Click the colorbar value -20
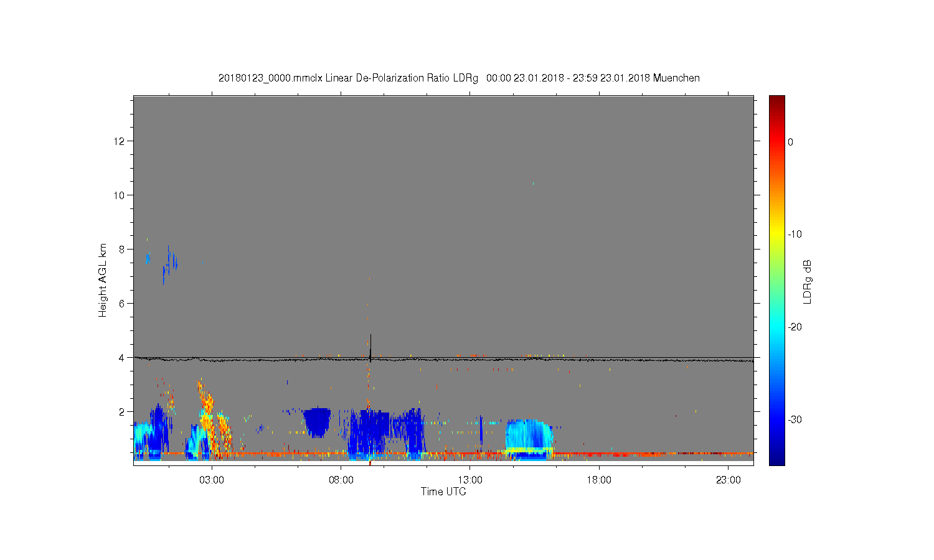934x560 pixels. tap(795, 327)
